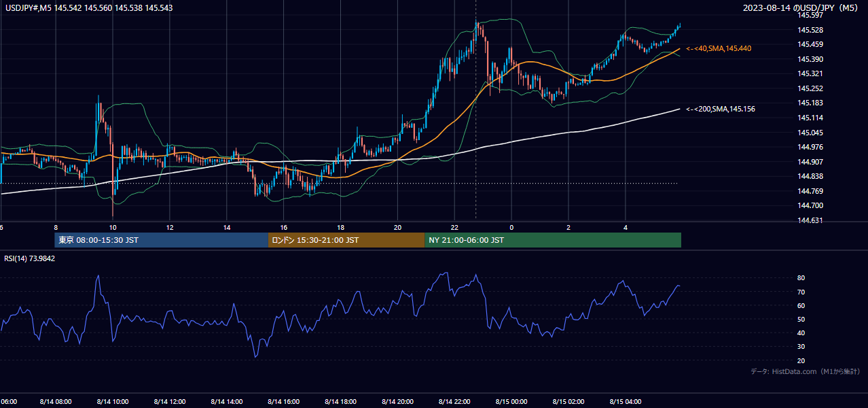The height and width of the screenshot is (408, 868).
Task: Click the RSI 50 level label
Action: click(x=801, y=319)
